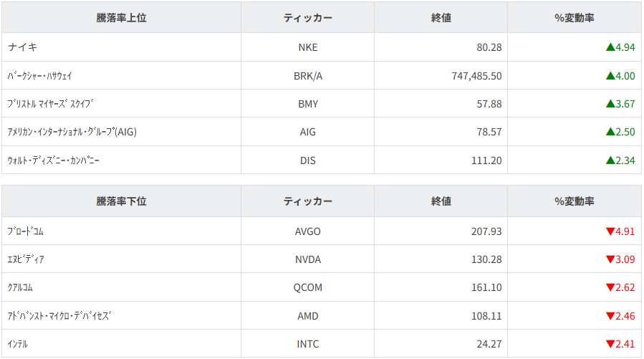Click the BMY ticker symbol
This screenshot has width=644, height=359.
(x=308, y=104)
